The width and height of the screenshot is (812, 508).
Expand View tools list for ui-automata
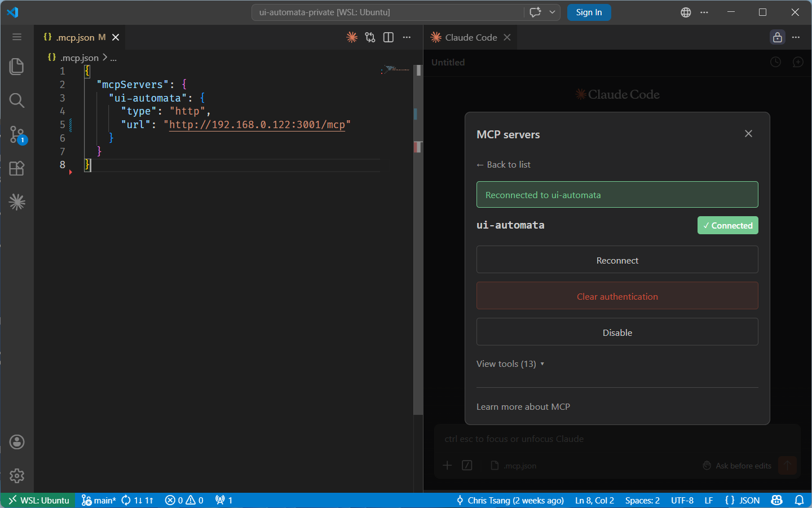point(510,364)
